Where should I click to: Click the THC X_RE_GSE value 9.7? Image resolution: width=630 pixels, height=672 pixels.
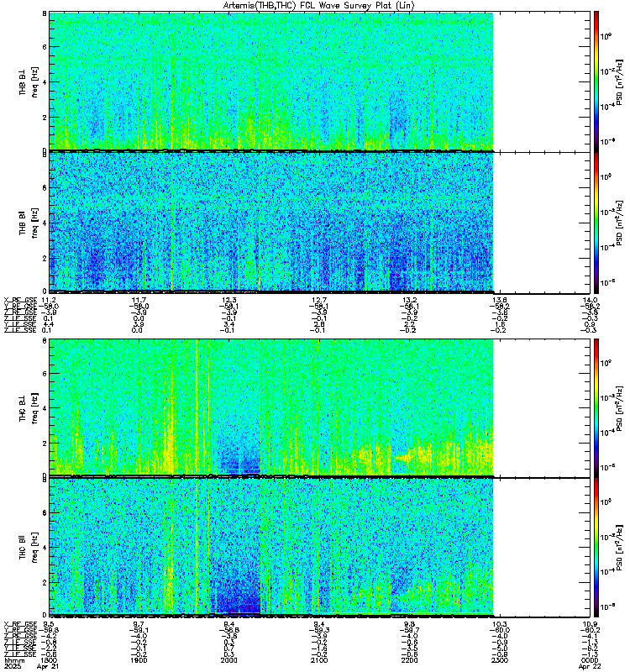pyautogui.click(x=139, y=624)
